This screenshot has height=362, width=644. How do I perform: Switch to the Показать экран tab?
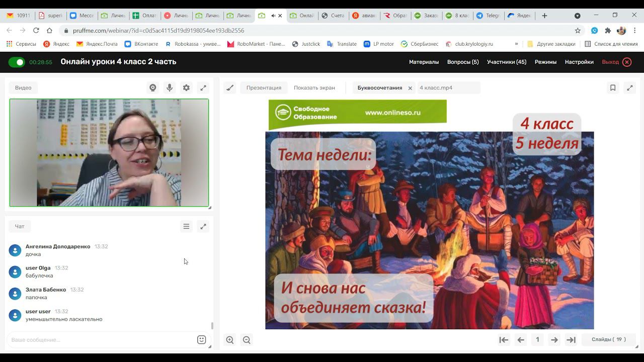pyautogui.click(x=314, y=87)
